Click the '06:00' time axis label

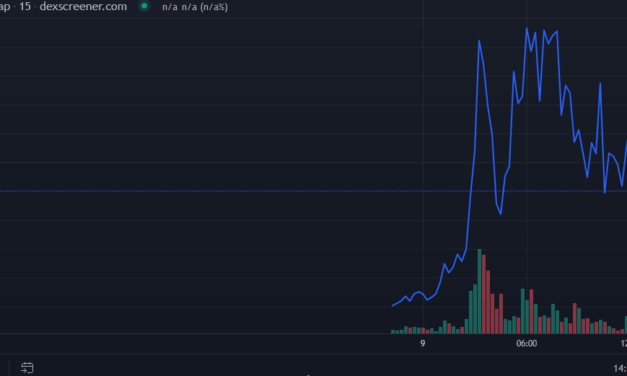tap(527, 343)
